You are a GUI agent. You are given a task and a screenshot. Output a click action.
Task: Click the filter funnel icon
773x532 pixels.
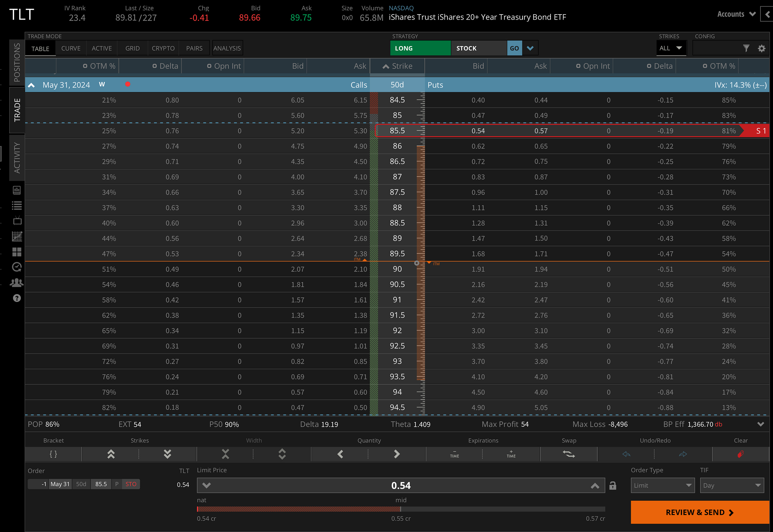coord(746,48)
